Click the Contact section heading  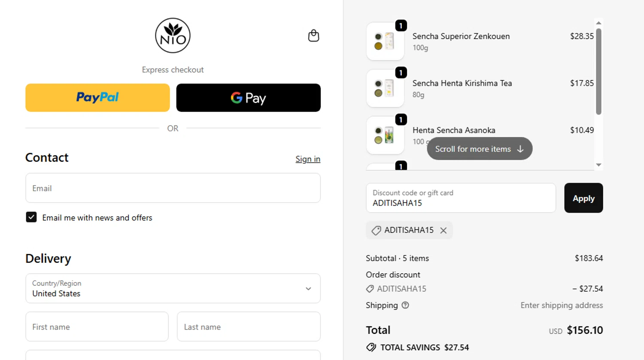(47, 158)
